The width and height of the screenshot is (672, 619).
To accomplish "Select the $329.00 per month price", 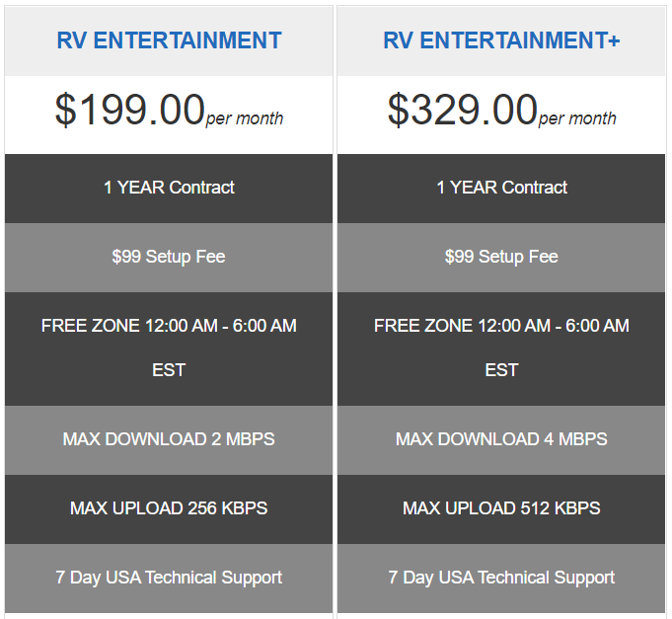I will pyautogui.click(x=462, y=109).
